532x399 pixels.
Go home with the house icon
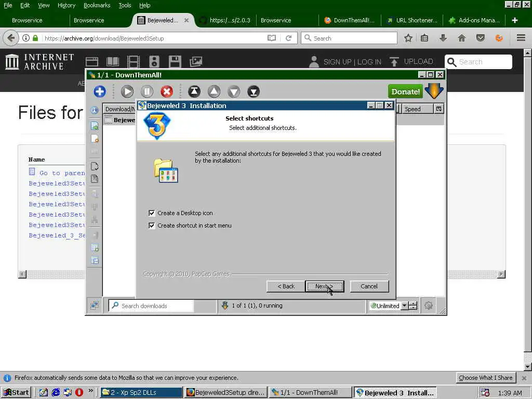pos(462,38)
